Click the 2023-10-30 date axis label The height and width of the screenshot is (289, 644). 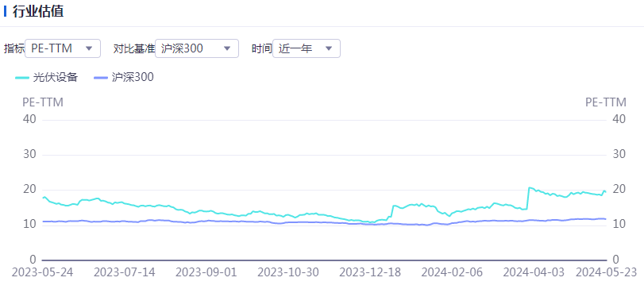[288, 272]
